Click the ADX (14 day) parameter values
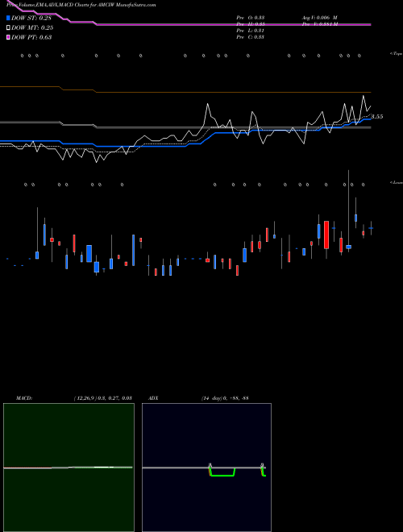Screen dimensions: 403x532 (225, 398)
